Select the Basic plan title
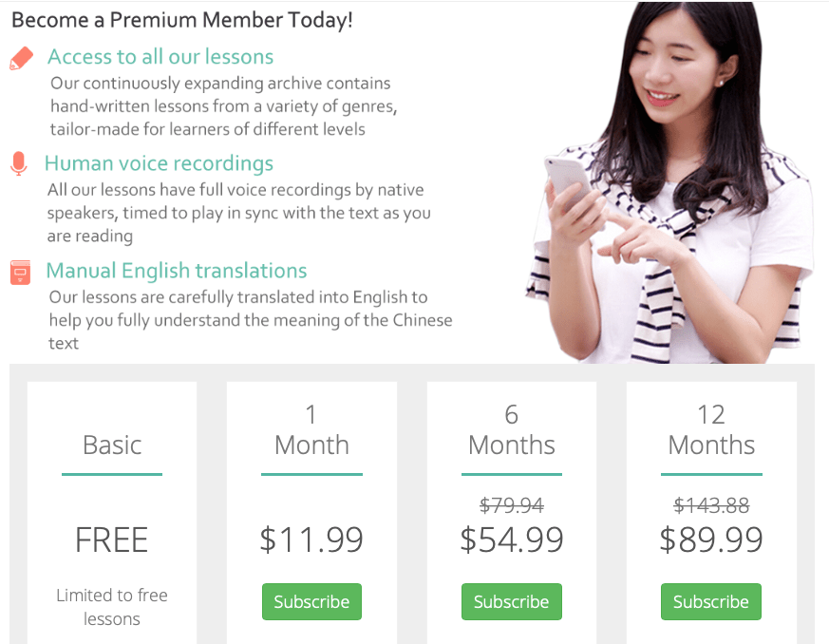The image size is (829, 644). tap(112, 445)
